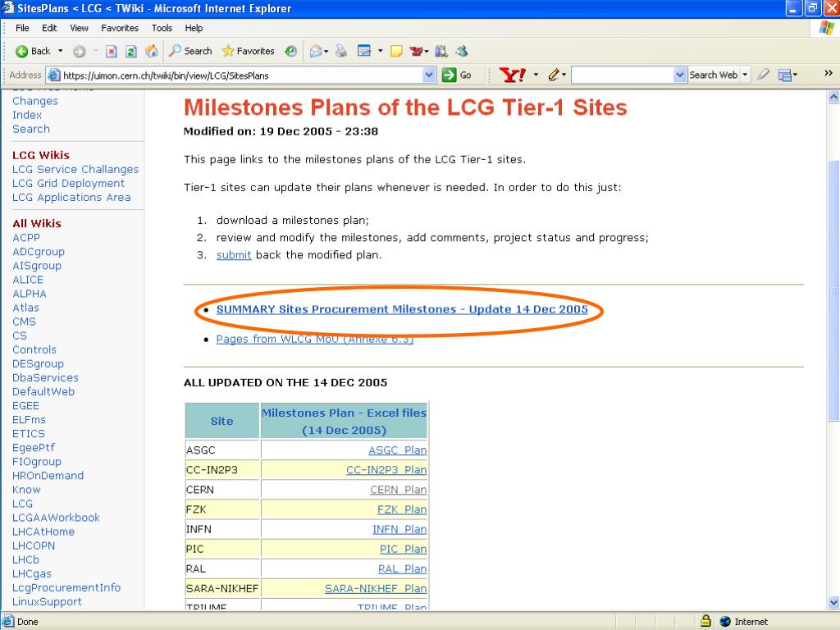This screenshot has width=840, height=630.
Task: Open the Edit icon dropdown arrow
Action: point(381,51)
